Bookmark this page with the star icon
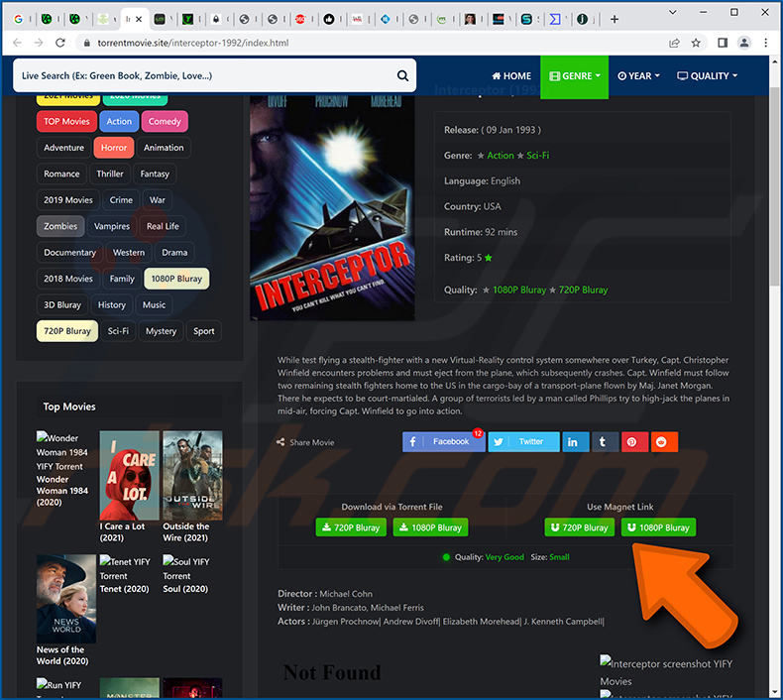 (696, 43)
